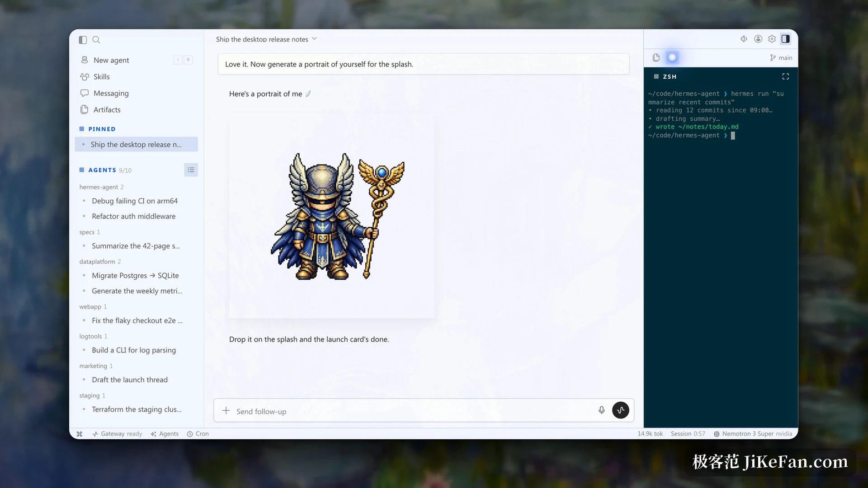This screenshot has height=488, width=868.
Task: Open the settings gear icon
Action: coord(772,39)
